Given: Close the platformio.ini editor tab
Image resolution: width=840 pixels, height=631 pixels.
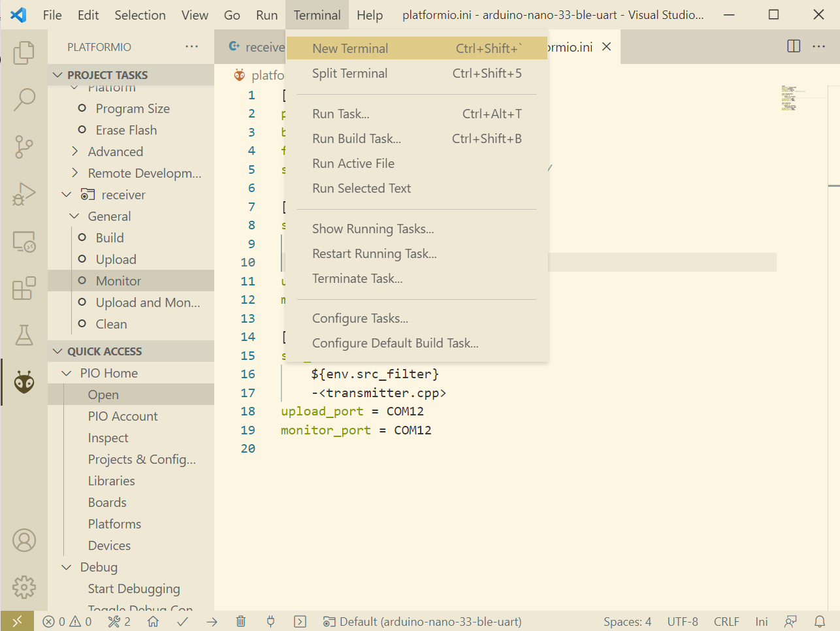Looking at the screenshot, I should tap(606, 46).
